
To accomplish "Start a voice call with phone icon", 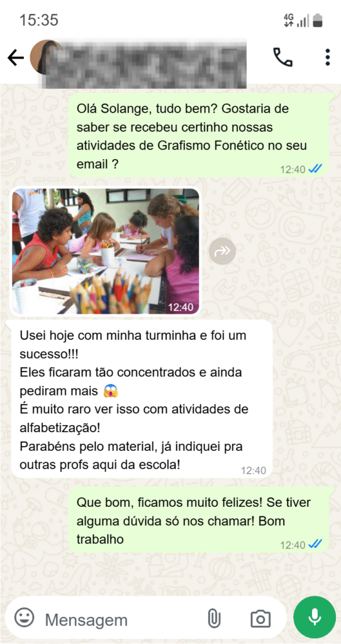I will pos(282,57).
